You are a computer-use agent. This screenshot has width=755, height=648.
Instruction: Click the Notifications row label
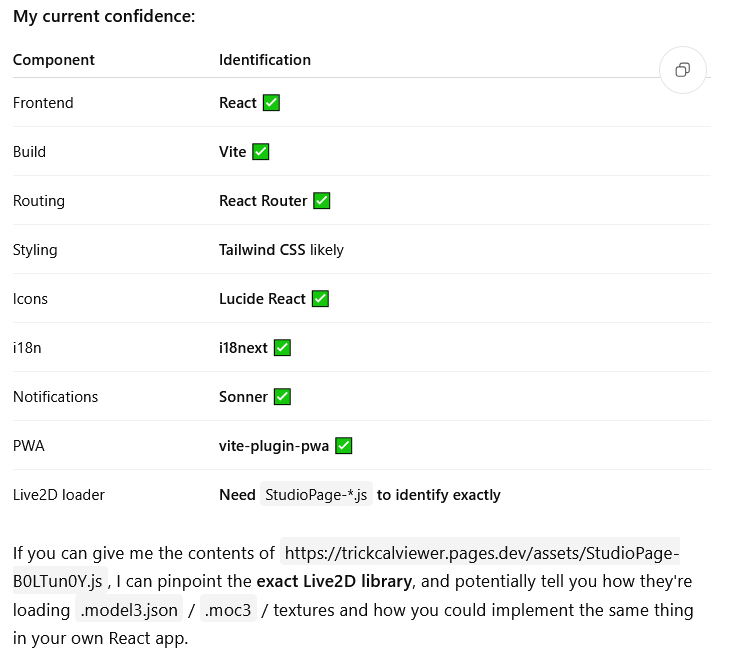(x=55, y=397)
